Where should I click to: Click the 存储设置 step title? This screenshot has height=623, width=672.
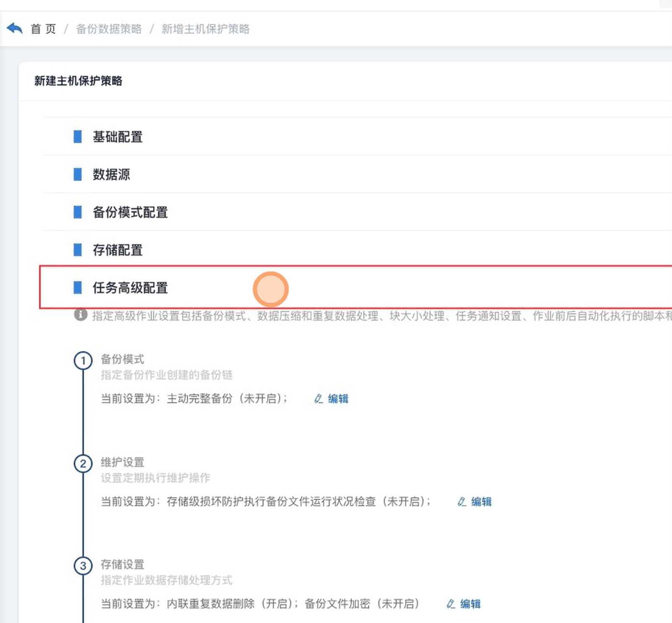pos(123,565)
